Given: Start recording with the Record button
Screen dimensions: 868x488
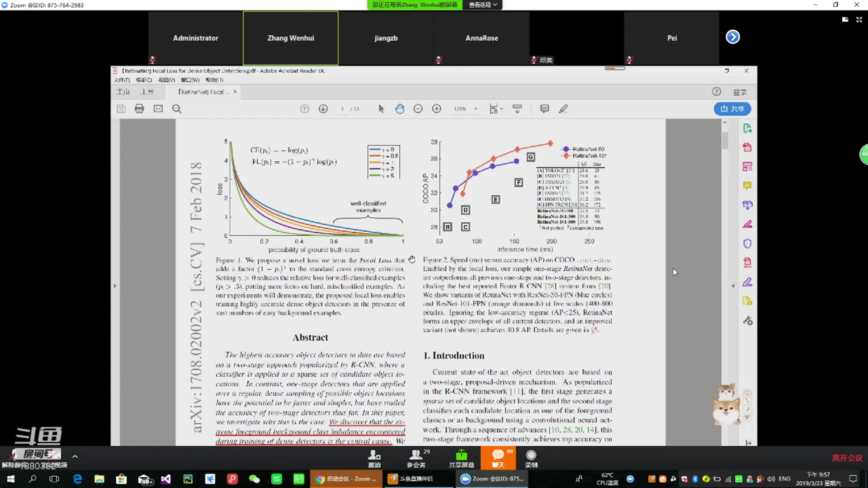Looking at the screenshot, I should point(531,458).
